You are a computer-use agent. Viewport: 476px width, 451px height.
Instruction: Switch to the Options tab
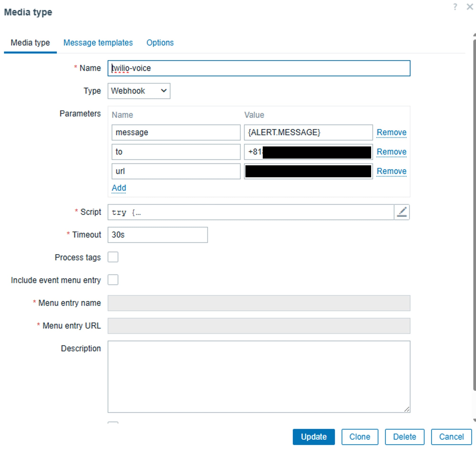(160, 43)
